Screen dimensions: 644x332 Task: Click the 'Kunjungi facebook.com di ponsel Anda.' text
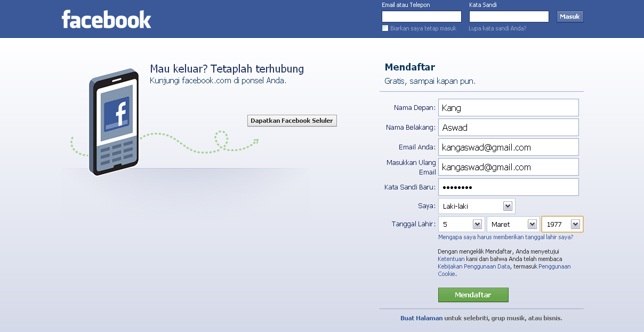218,81
